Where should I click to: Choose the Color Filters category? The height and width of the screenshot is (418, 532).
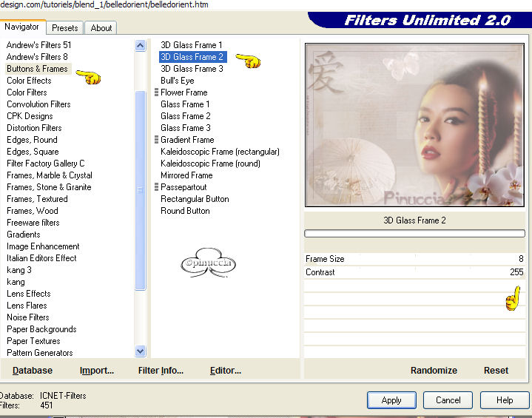pos(27,92)
